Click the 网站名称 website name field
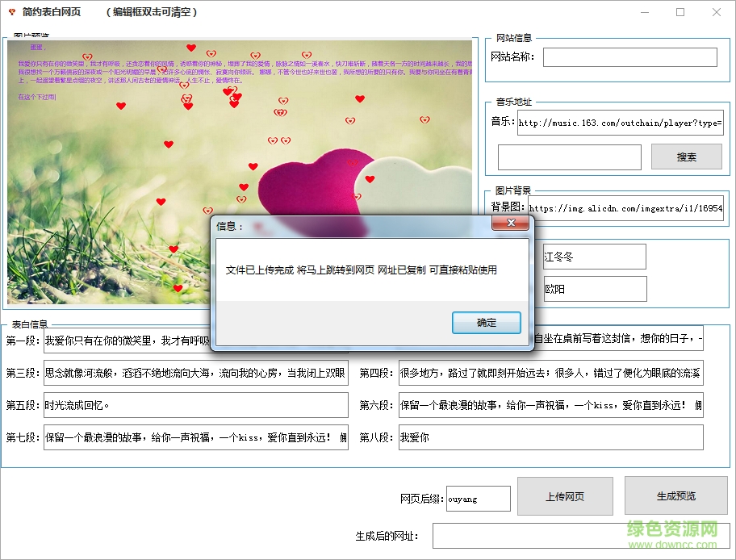 tap(630, 56)
